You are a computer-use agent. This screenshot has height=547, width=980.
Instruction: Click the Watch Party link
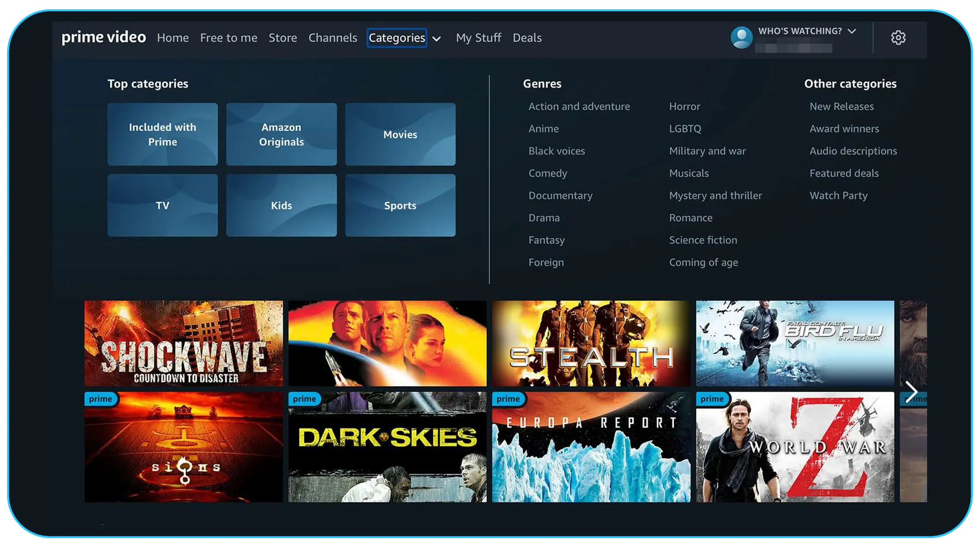838,195
